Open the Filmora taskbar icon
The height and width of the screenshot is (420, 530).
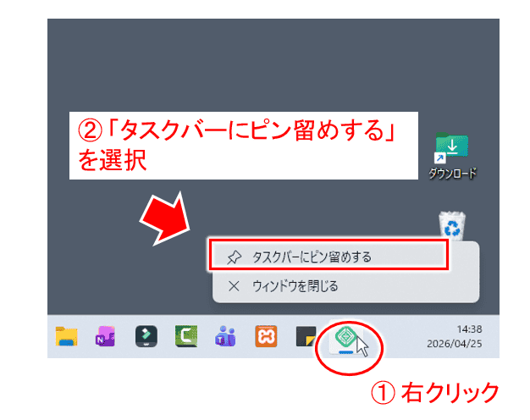click(146, 336)
